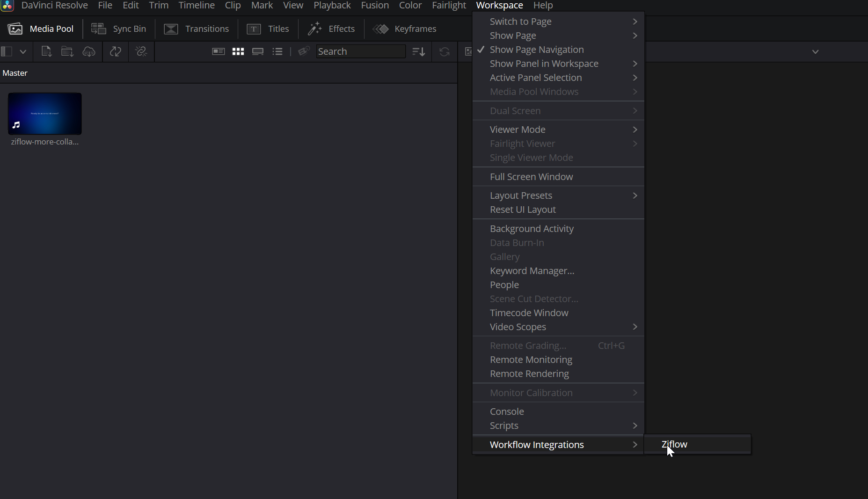Click the cloud import icon
This screenshot has height=499, width=868.
[89, 51]
